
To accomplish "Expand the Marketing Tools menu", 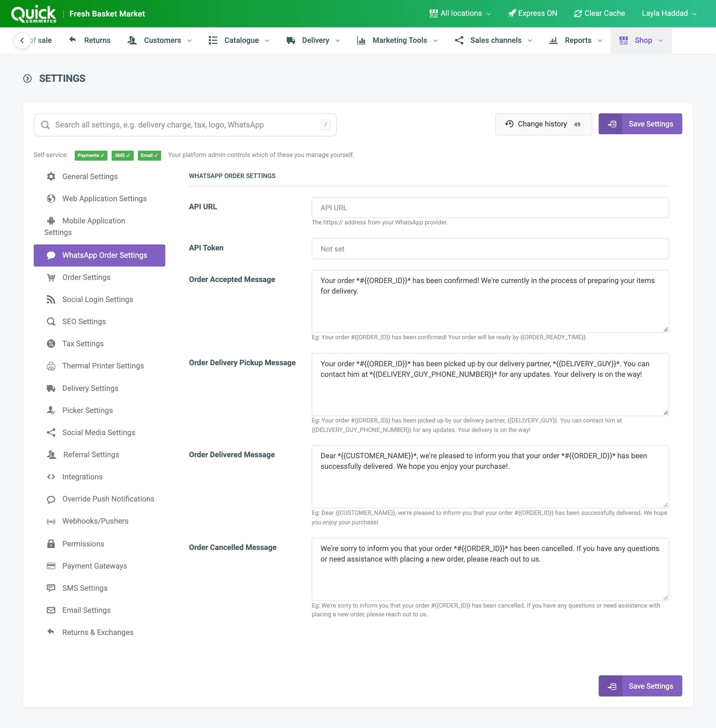I will (x=397, y=40).
